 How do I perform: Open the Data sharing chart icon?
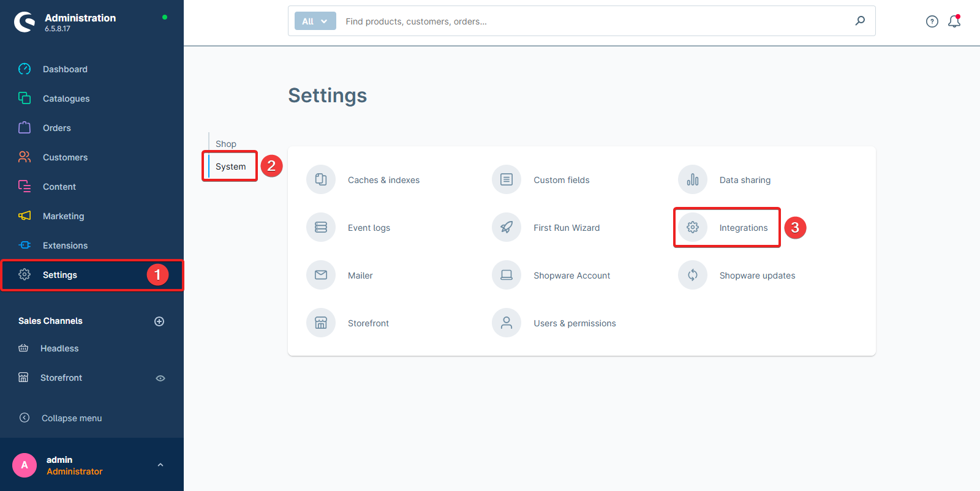(x=692, y=179)
